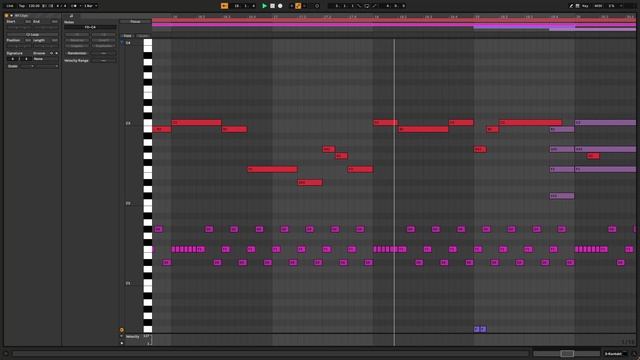Click the Commit Groove arrow icon

(x=56, y=53)
